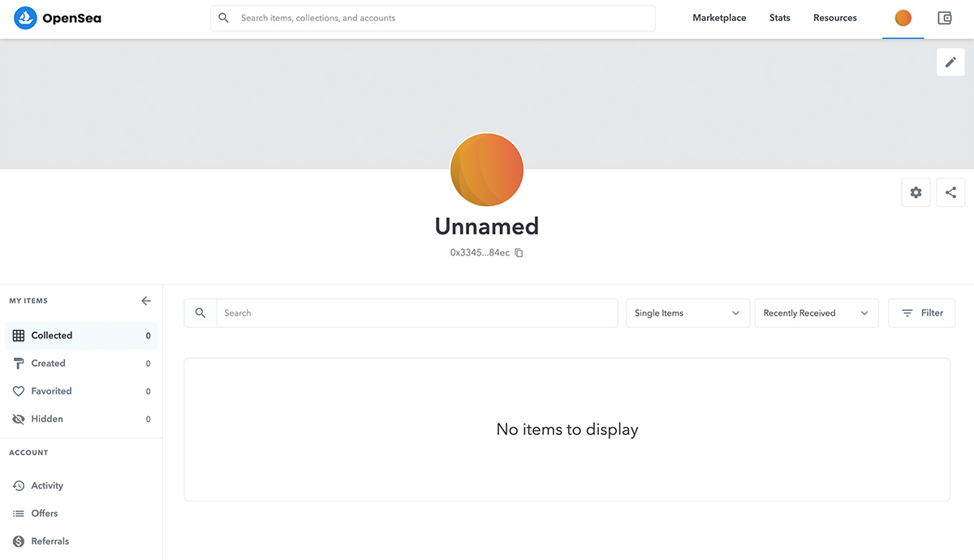Open the Stats menu
The width and height of the screenshot is (974, 560).
click(x=779, y=18)
